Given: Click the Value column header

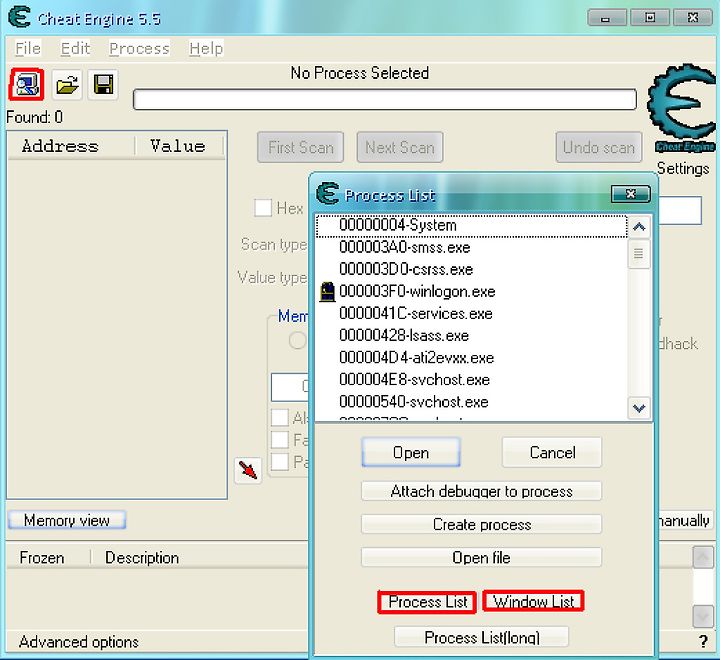Looking at the screenshot, I should click(x=179, y=146).
